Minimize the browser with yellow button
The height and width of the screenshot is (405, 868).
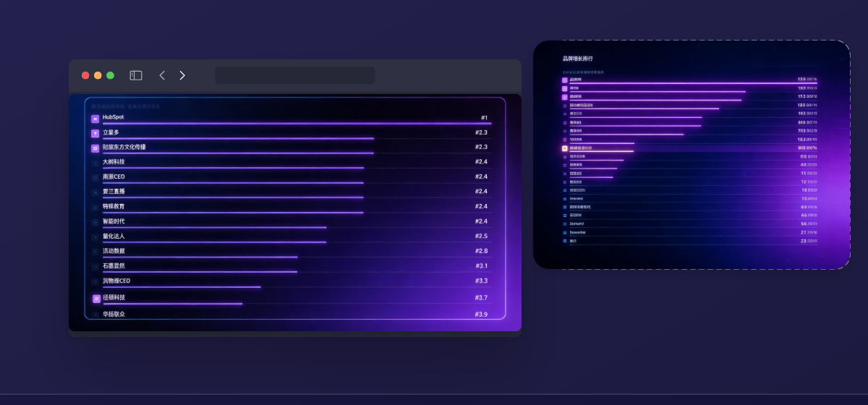pos(98,75)
